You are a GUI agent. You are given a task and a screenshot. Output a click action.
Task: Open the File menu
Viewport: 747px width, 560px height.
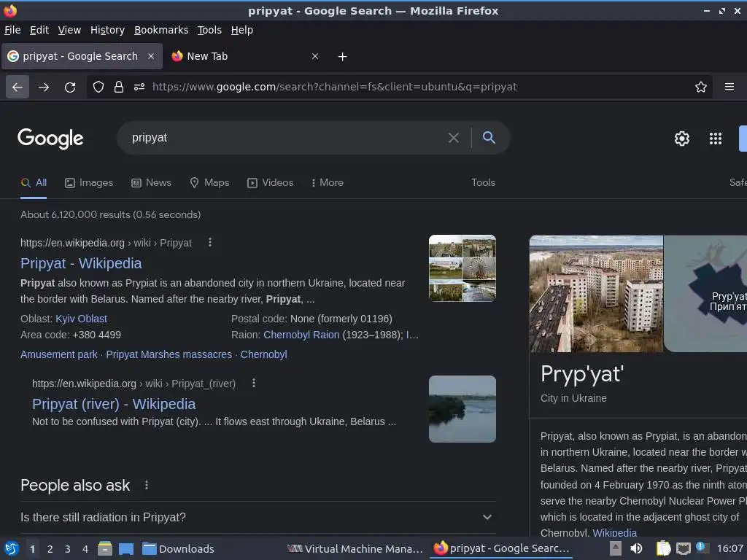pos(12,30)
